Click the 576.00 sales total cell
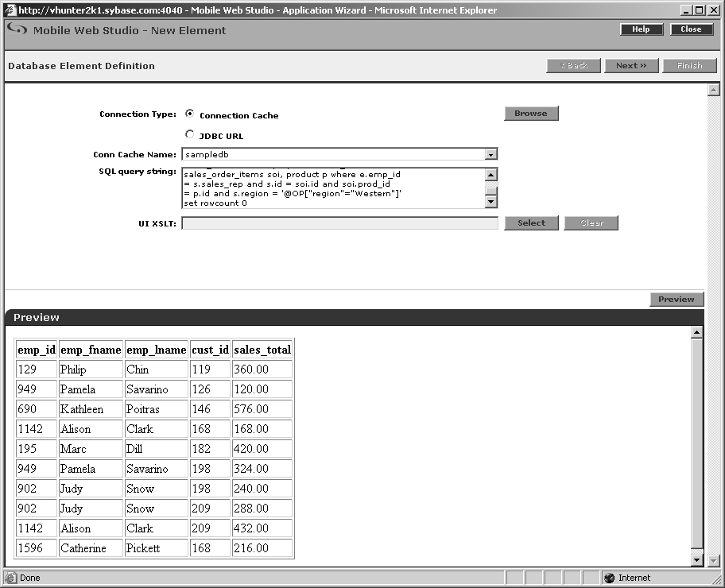Image resolution: width=725 pixels, height=588 pixels. click(x=262, y=409)
